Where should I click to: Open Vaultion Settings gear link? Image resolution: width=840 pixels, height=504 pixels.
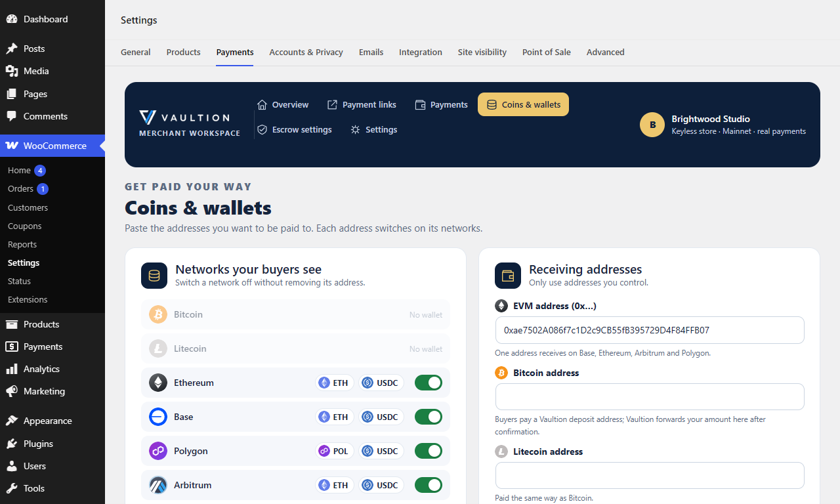click(x=373, y=129)
